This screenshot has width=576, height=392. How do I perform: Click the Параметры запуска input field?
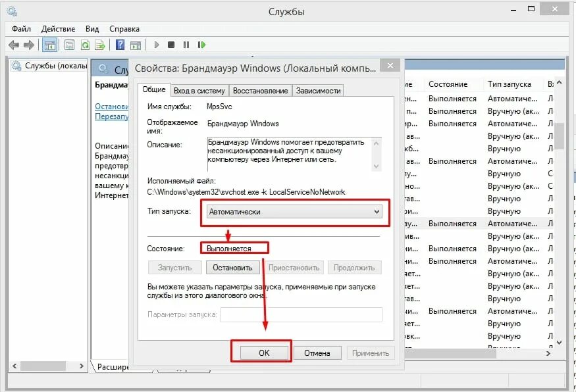(x=301, y=314)
